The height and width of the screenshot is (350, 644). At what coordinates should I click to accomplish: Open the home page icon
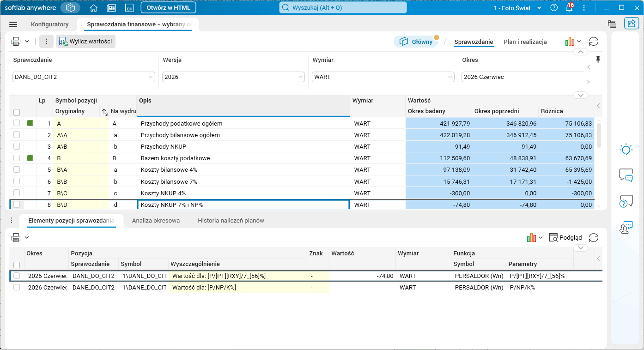[x=94, y=8]
